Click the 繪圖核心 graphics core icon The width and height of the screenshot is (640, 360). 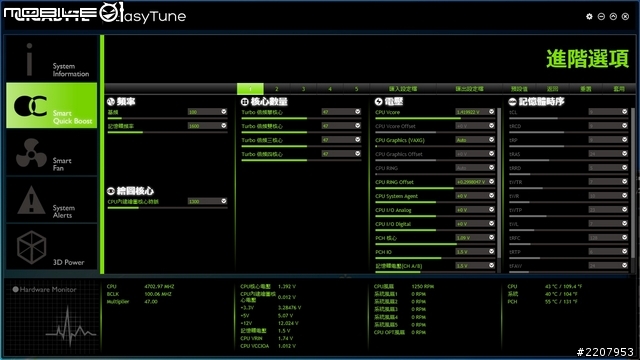click(x=111, y=191)
